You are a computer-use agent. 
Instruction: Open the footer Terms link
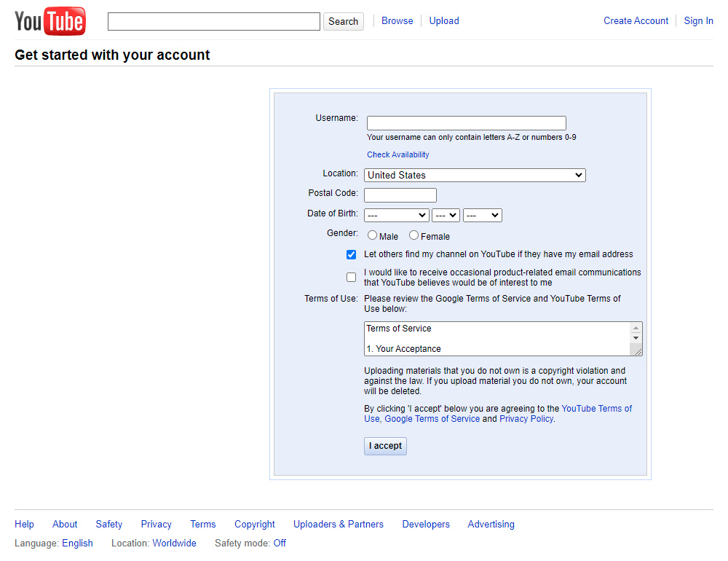[203, 525]
